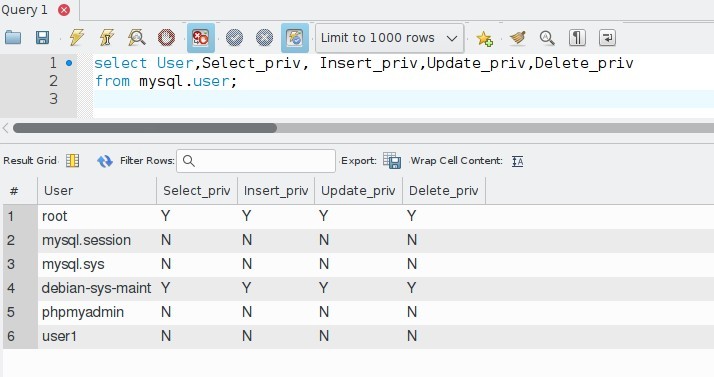Image resolution: width=714 pixels, height=377 pixels.
Task: Rollback transaction with the X circle icon
Action: coord(265,38)
